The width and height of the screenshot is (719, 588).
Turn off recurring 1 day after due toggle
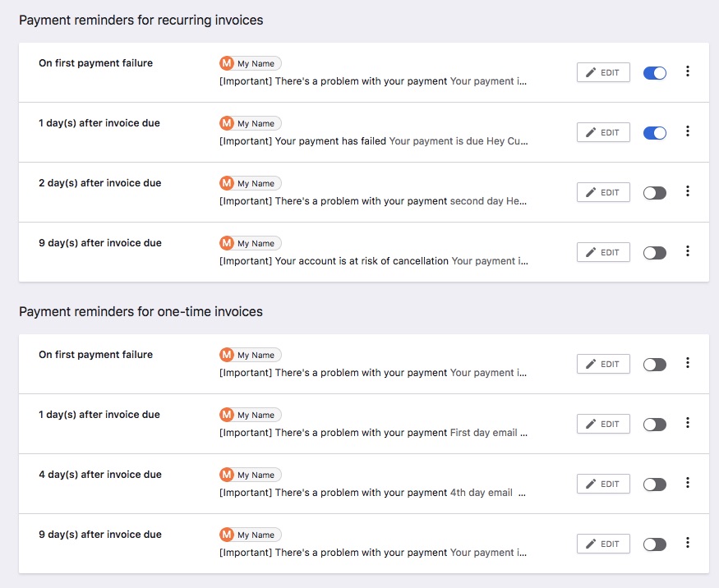click(x=654, y=133)
